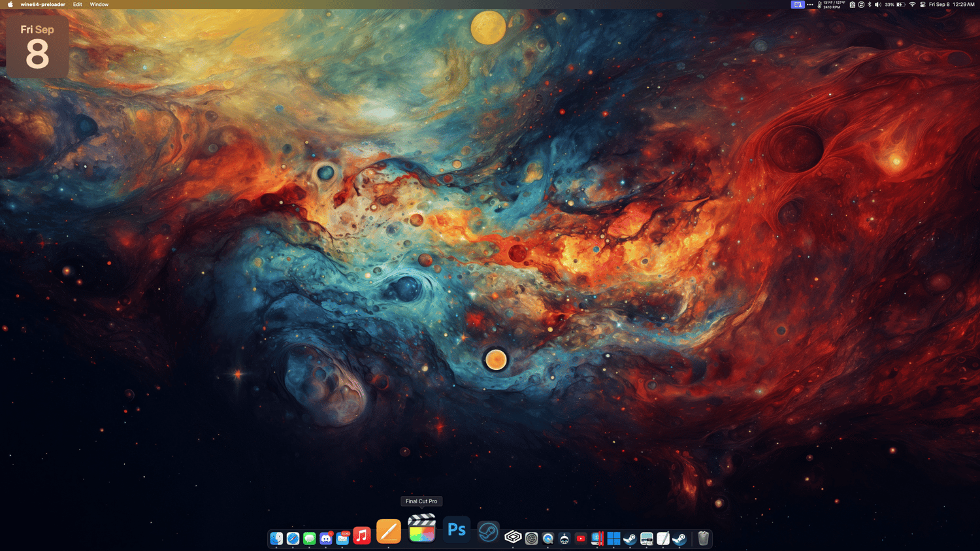
Task: Launch Final Cut Pro from the Dock
Action: (x=422, y=528)
